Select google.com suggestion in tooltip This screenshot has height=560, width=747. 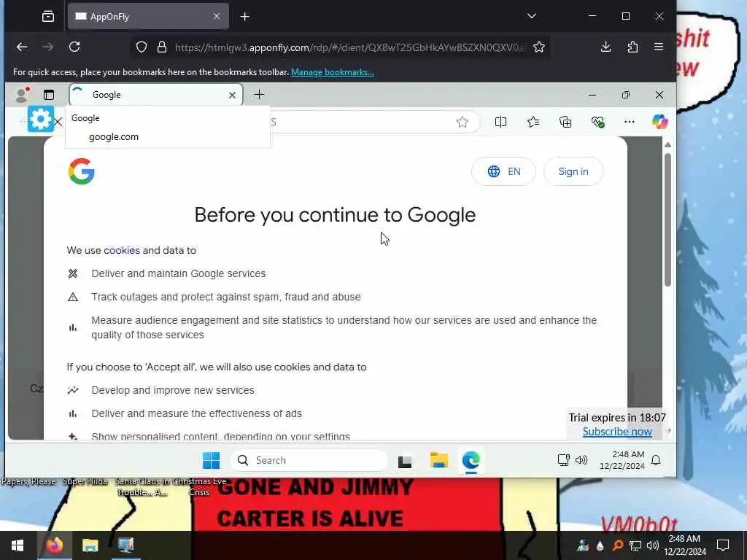(114, 136)
